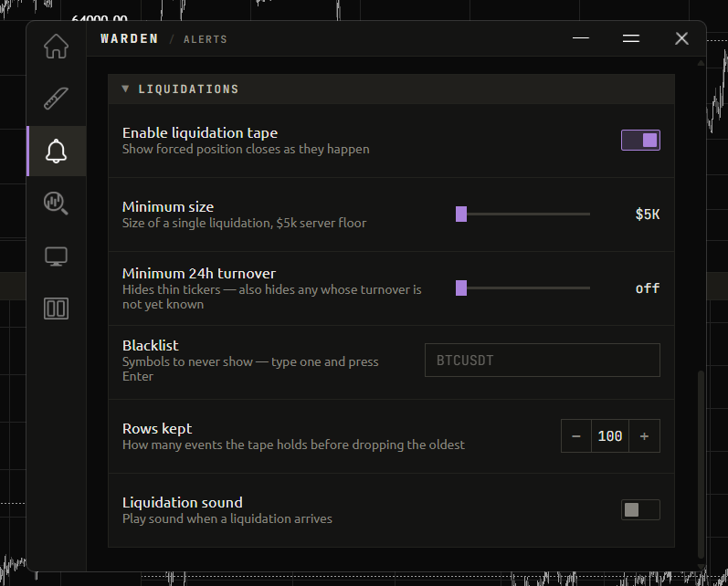This screenshot has height=586, width=728.
Task: Minimize the Warden window
Action: click(x=581, y=38)
